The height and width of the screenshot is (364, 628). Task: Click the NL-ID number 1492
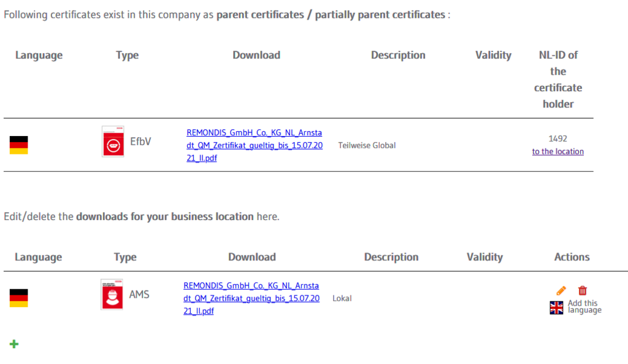coord(558,138)
